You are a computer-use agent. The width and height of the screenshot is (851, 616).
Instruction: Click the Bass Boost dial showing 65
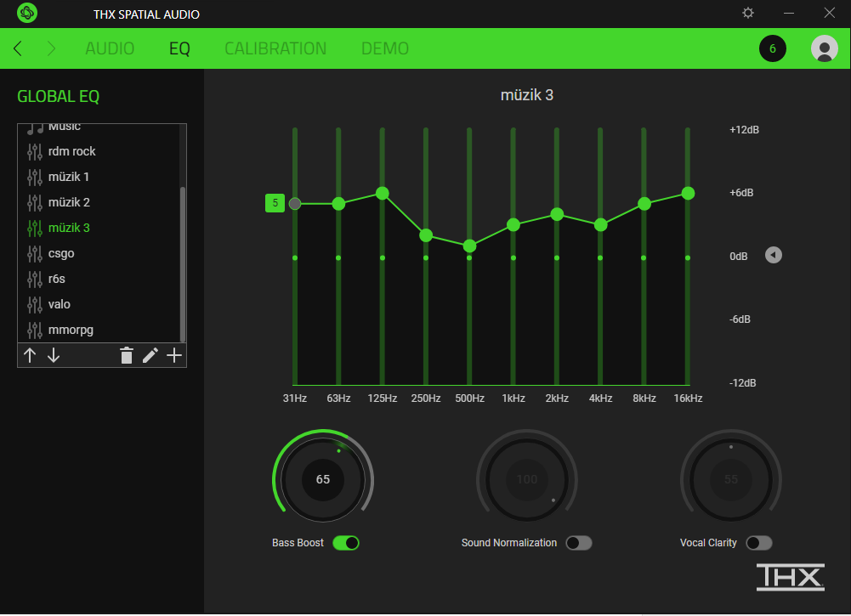(x=323, y=479)
